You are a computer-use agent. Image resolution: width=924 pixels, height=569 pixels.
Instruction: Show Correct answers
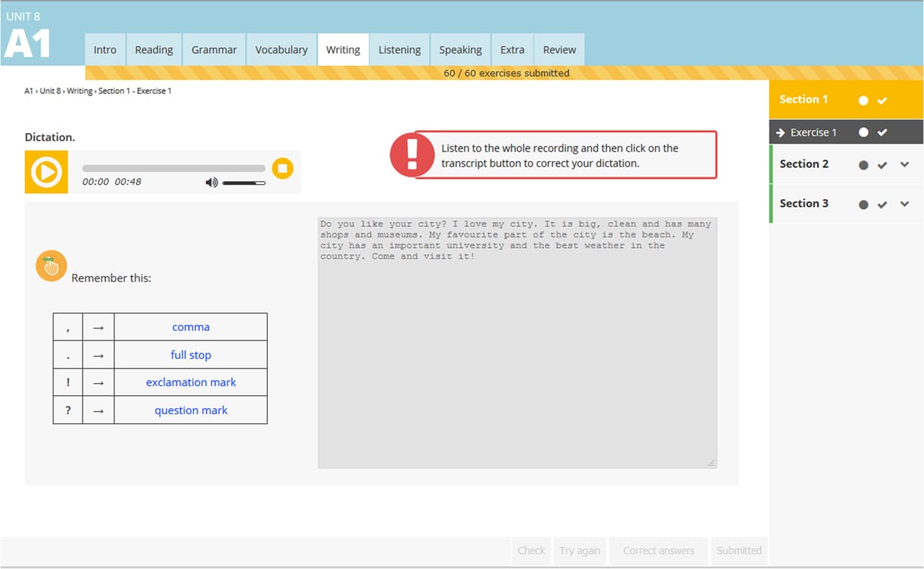[659, 551]
